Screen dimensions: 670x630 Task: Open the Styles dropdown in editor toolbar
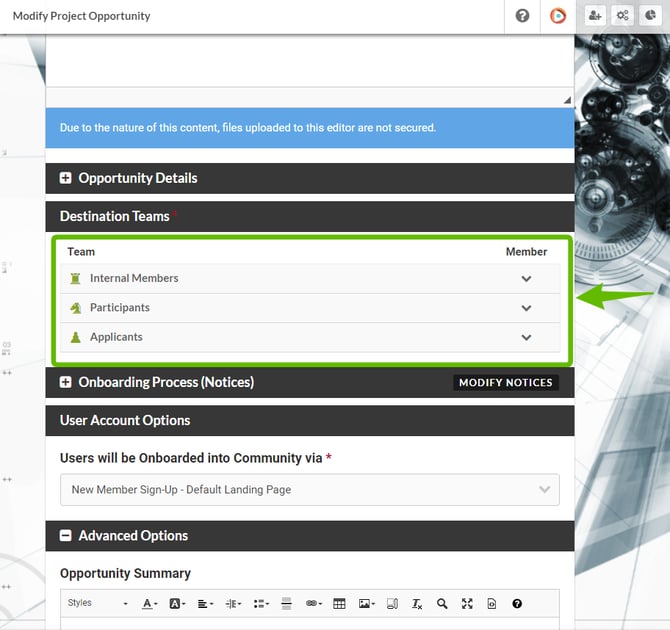pyautogui.click(x=97, y=604)
